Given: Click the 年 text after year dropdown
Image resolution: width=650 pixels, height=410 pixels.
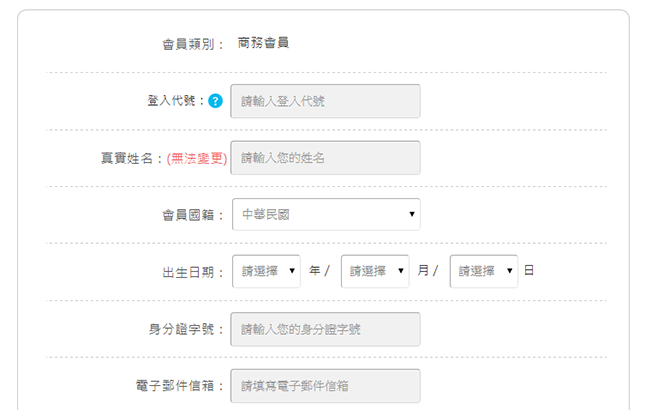Looking at the screenshot, I should tap(314, 271).
